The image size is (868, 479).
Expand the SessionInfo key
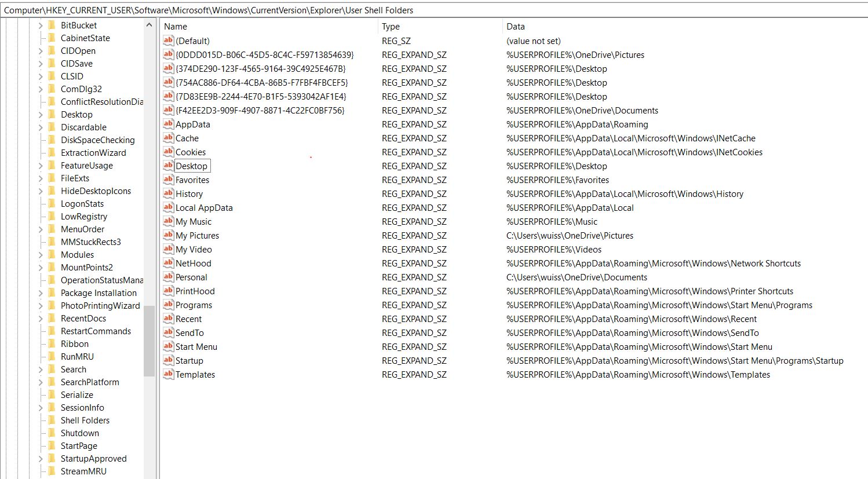(41, 408)
